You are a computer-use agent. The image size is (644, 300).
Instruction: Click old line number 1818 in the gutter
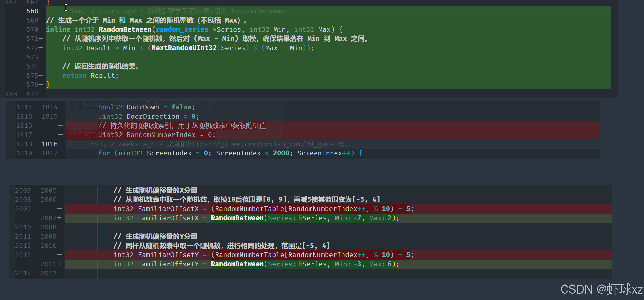(x=24, y=144)
